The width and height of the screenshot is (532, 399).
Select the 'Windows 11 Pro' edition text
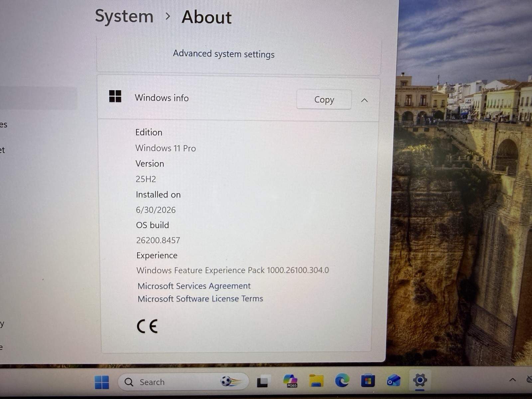pos(166,148)
